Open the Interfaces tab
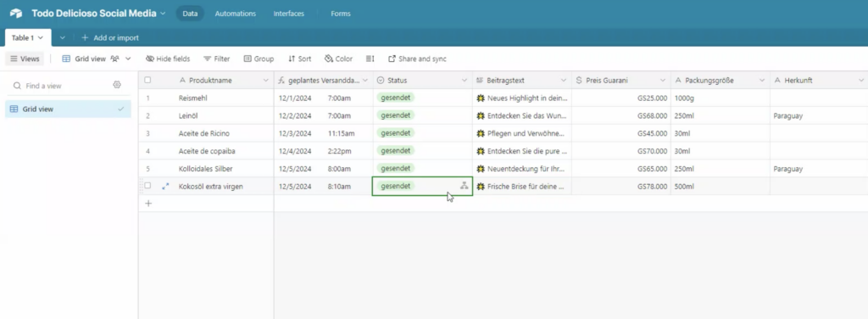The width and height of the screenshot is (868, 319). point(288,14)
